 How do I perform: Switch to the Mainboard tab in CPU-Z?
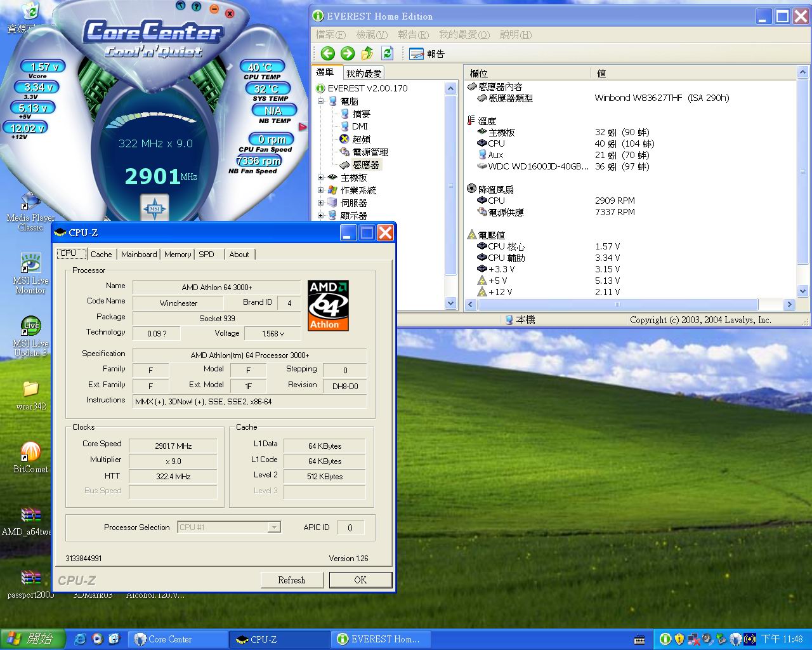(139, 255)
